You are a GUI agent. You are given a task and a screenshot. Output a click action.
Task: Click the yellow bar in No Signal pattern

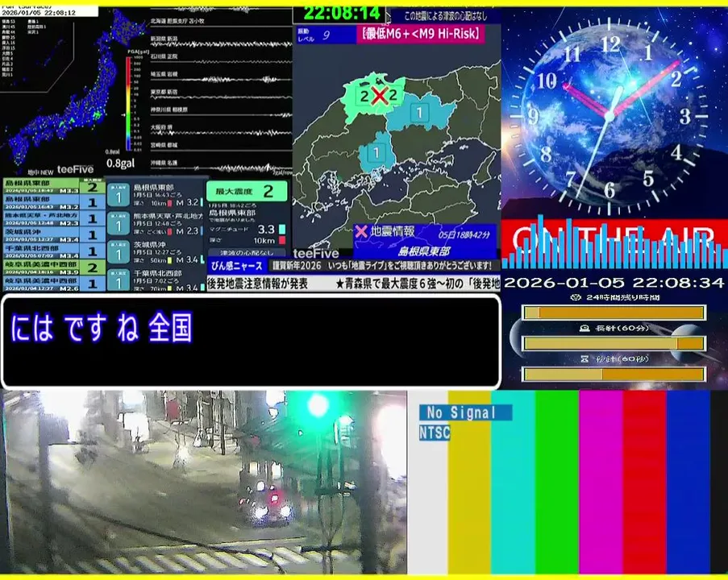coord(469,483)
